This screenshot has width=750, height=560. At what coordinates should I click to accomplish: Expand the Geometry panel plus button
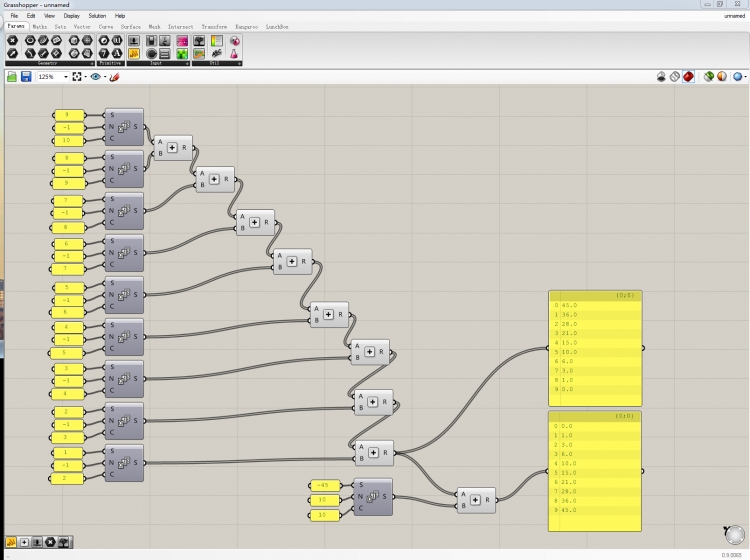point(92,63)
